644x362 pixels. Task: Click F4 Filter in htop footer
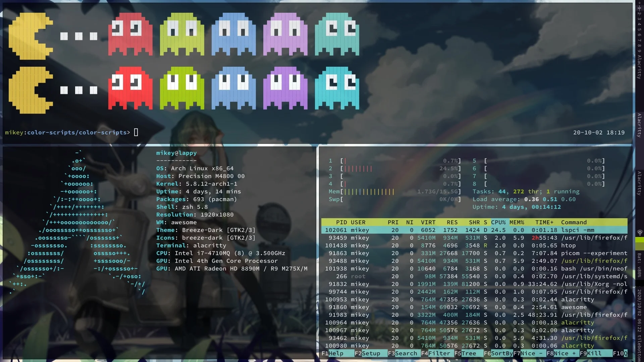coord(437,353)
